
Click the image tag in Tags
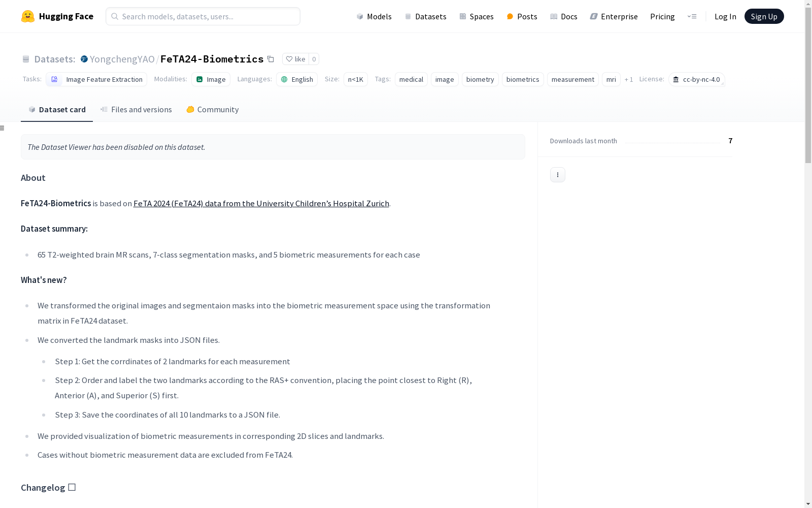tap(445, 79)
